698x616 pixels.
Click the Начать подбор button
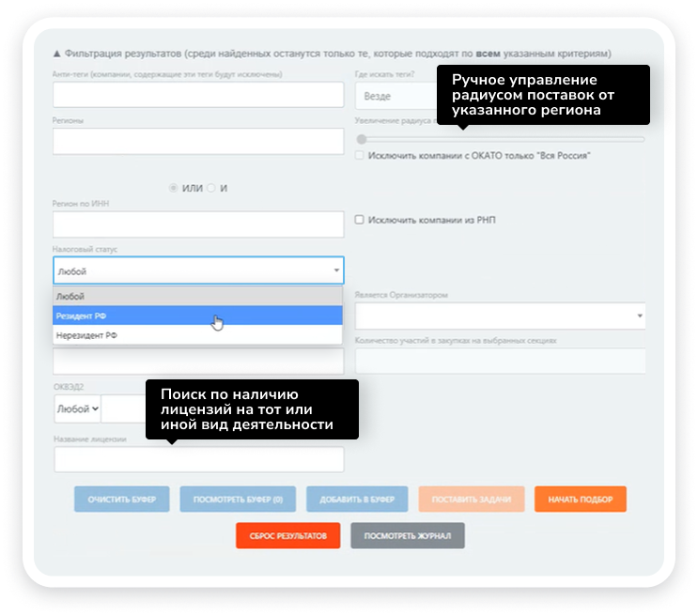click(580, 499)
